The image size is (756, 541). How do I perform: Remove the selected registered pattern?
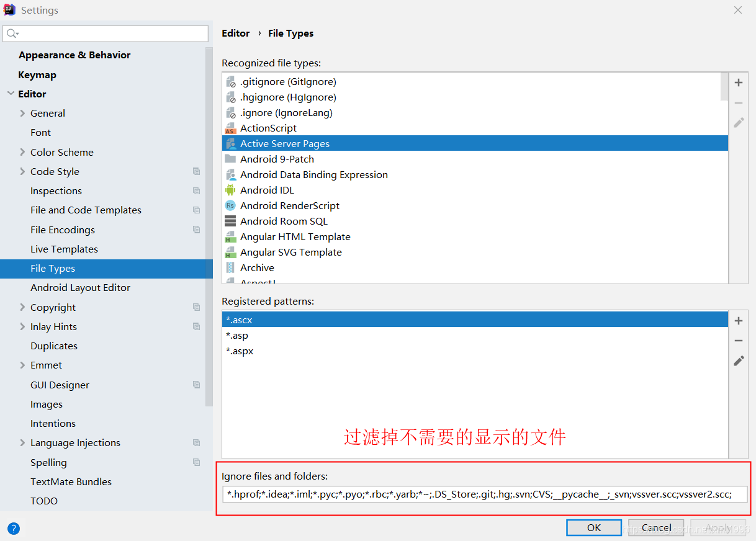click(x=739, y=341)
